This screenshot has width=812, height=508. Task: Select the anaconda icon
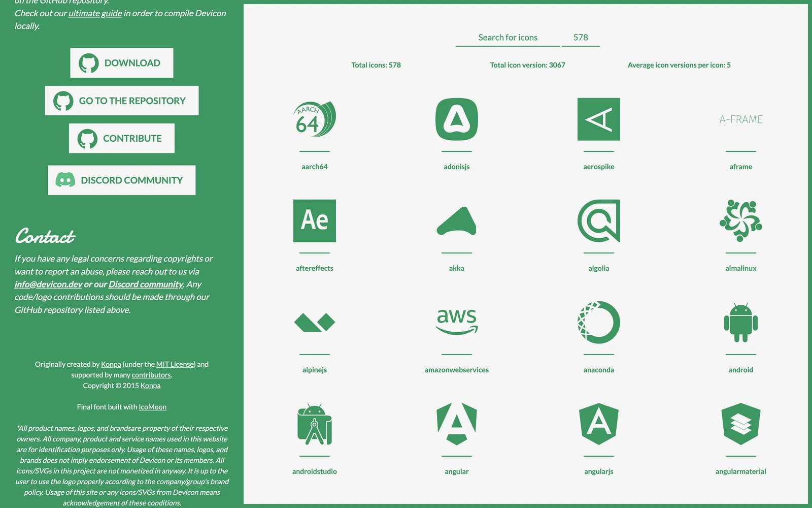coord(599,323)
